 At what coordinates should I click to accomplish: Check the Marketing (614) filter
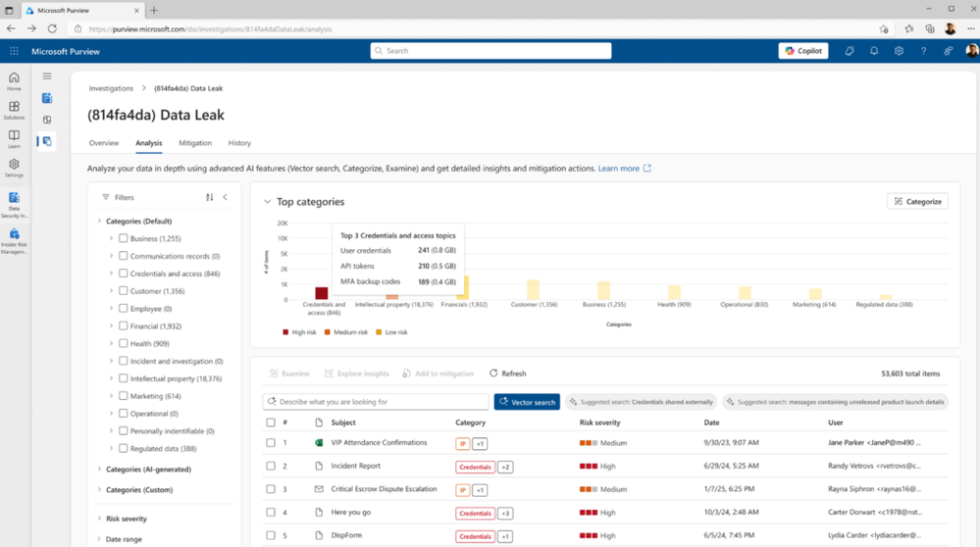click(124, 396)
